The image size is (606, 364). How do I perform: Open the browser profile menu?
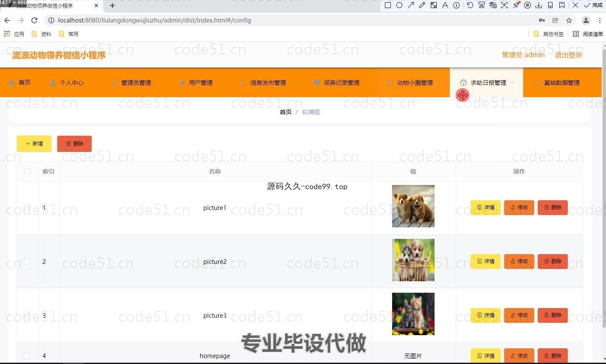586,20
